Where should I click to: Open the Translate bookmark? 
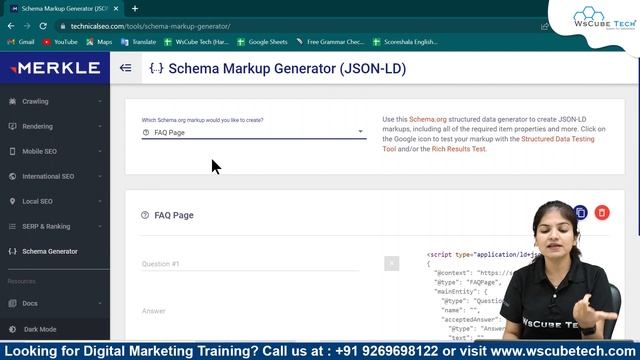138,42
